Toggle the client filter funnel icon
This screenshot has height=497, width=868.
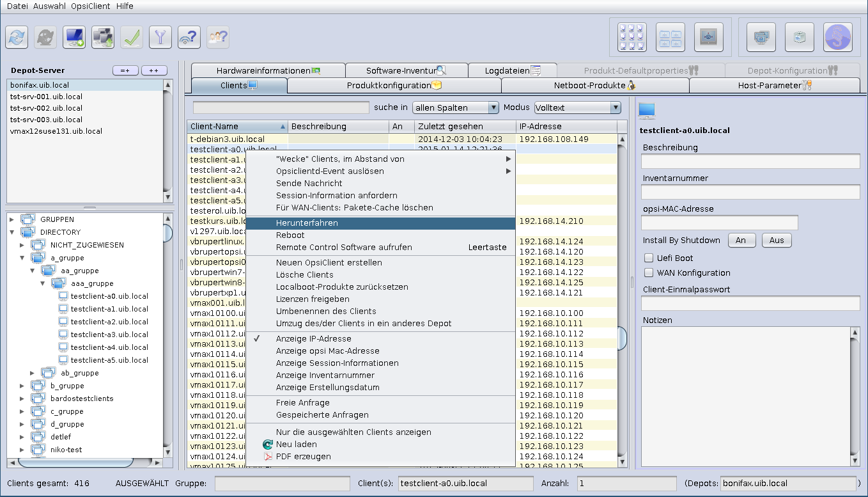(160, 37)
